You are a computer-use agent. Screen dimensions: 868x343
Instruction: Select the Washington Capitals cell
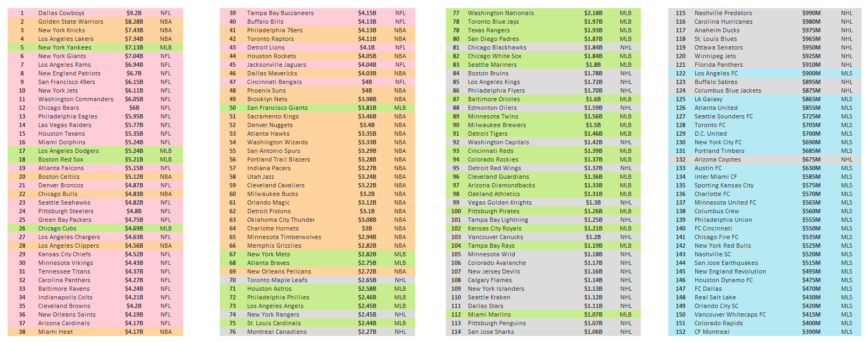pos(499,142)
